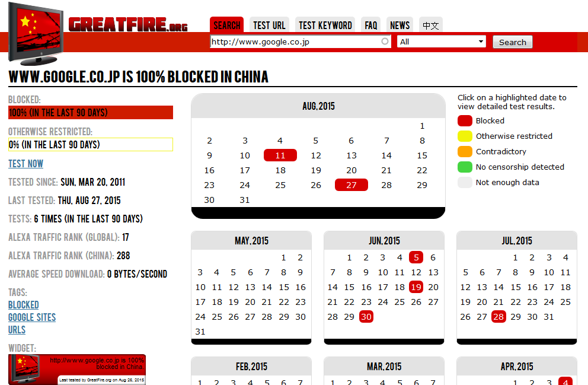Click the FEB, 2015 calendar header
The image size is (588, 385).
click(x=251, y=366)
